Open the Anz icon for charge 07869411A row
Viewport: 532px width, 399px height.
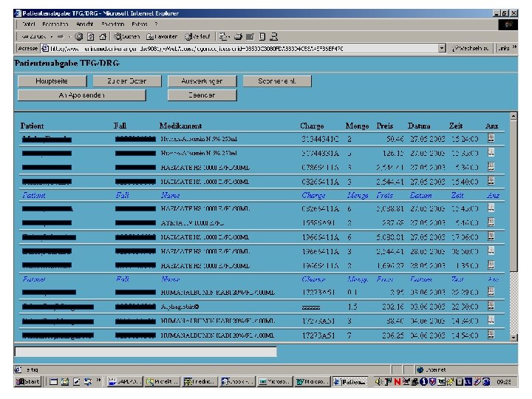491,166
